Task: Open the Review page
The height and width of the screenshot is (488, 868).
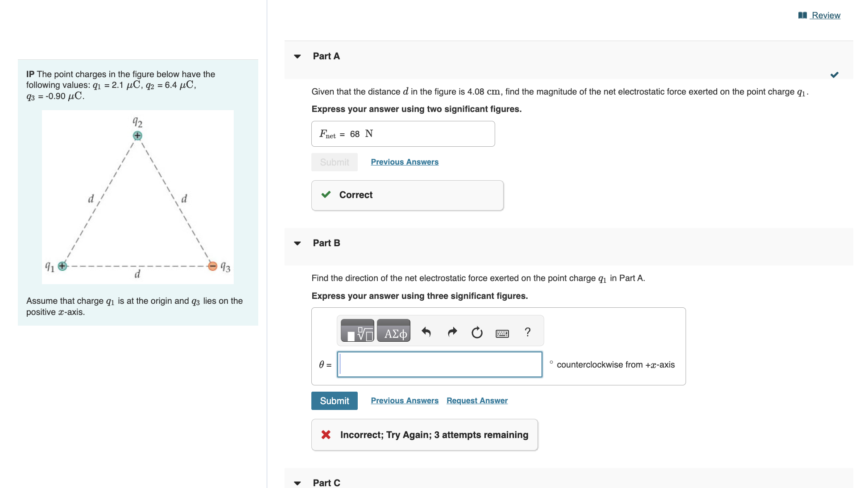Action: [826, 15]
